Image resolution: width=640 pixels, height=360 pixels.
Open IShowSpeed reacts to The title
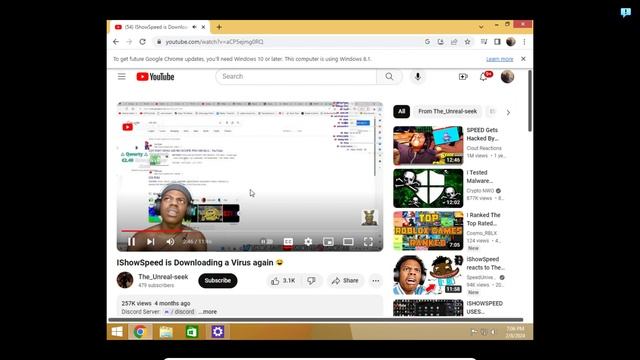(x=485, y=263)
